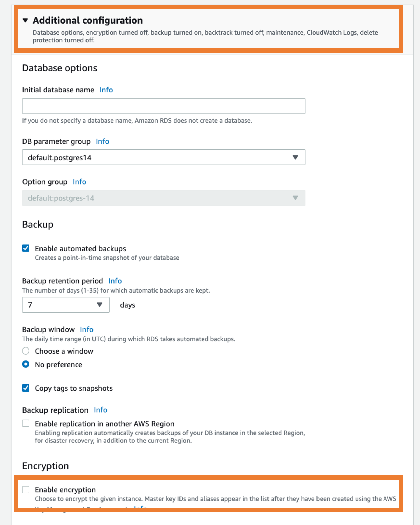Uncheck Copy tags to snapshots
The width and height of the screenshot is (420, 525).
pyautogui.click(x=26, y=388)
